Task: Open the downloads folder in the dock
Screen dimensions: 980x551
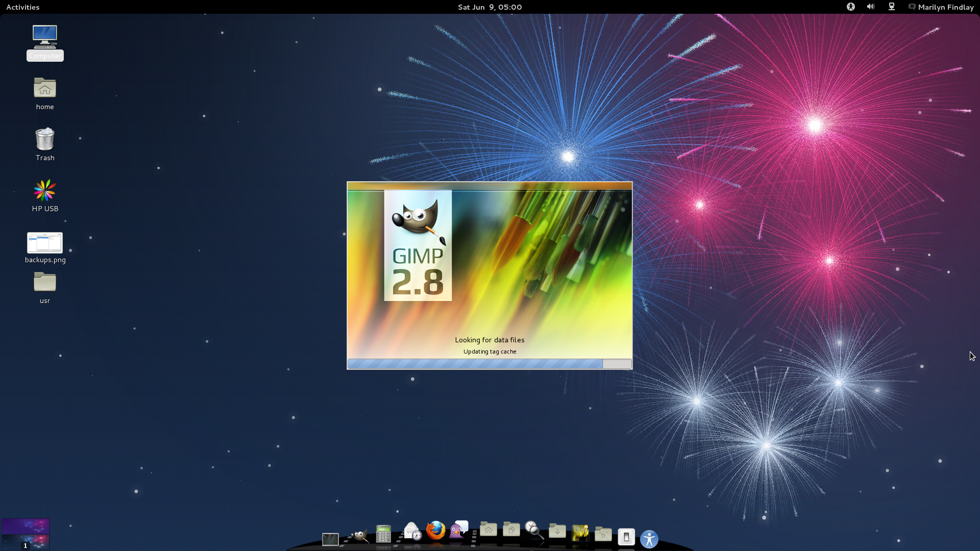Action: [557, 531]
